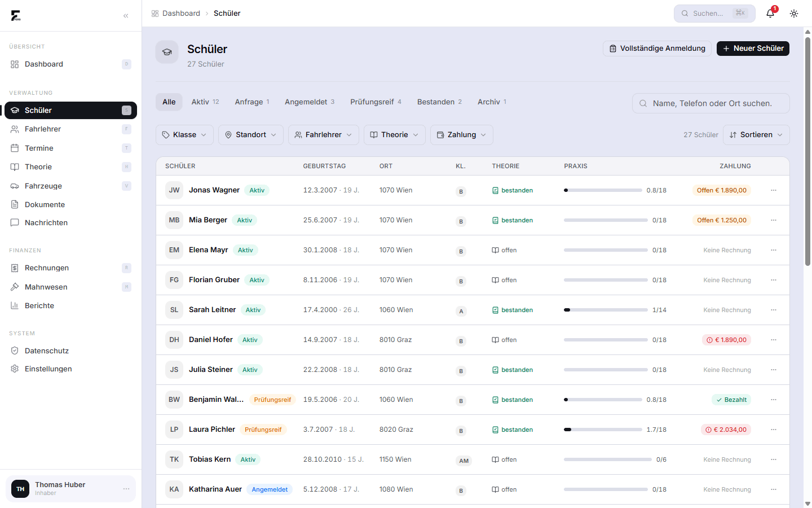This screenshot has height=508, width=812.
Task: Switch to the Archiv tab
Action: (492, 102)
